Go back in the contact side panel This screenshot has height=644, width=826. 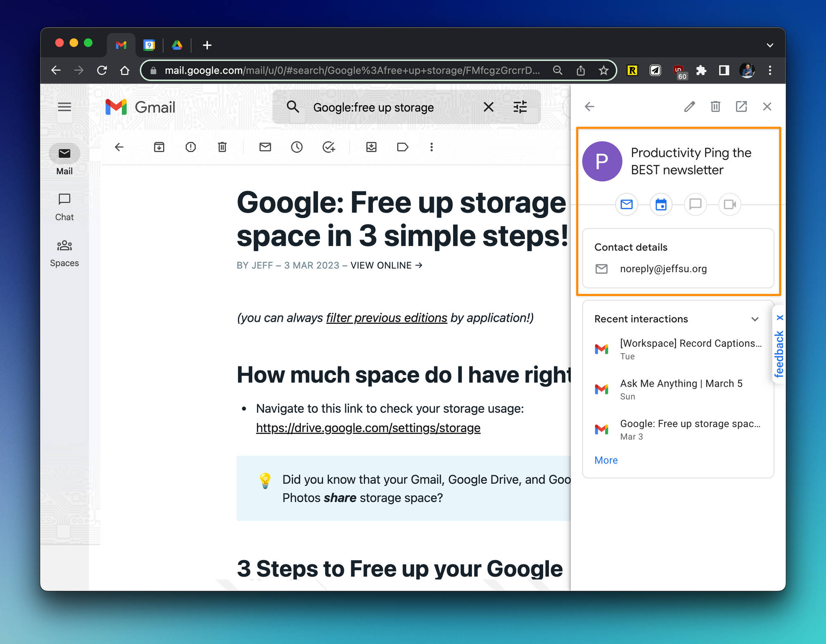(589, 107)
